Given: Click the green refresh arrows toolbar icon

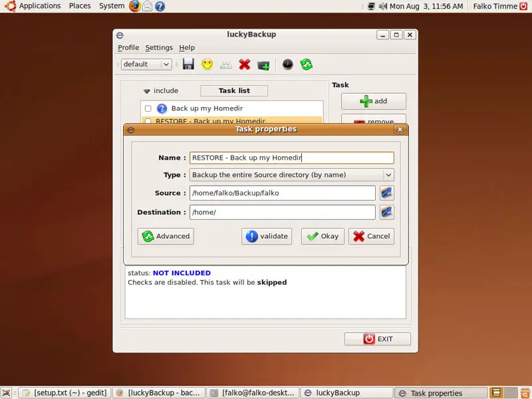Looking at the screenshot, I should [307, 64].
